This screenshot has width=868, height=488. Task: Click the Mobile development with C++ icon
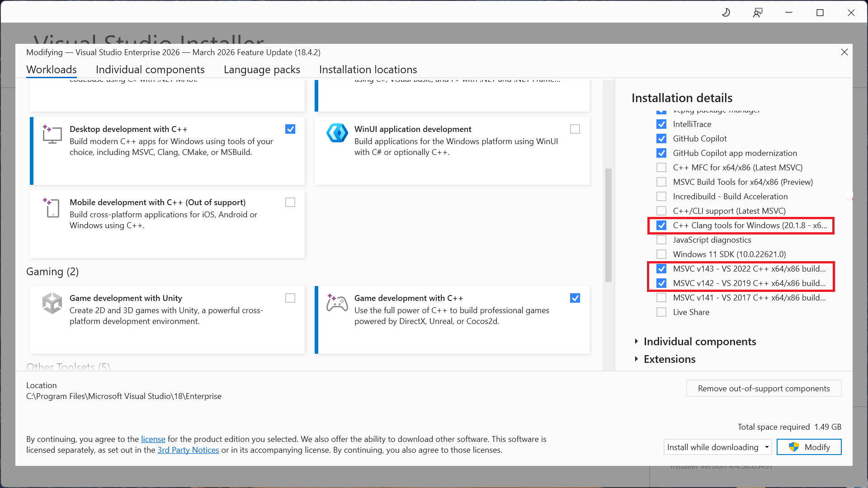(x=52, y=208)
